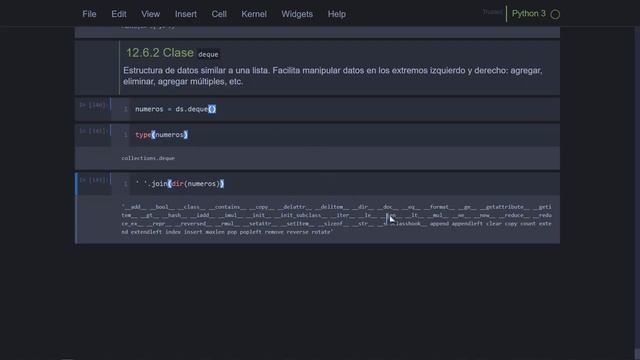Viewport: 640px width, 360px height.
Task: Click the output prompt area of the join cell
Action: pos(98,219)
